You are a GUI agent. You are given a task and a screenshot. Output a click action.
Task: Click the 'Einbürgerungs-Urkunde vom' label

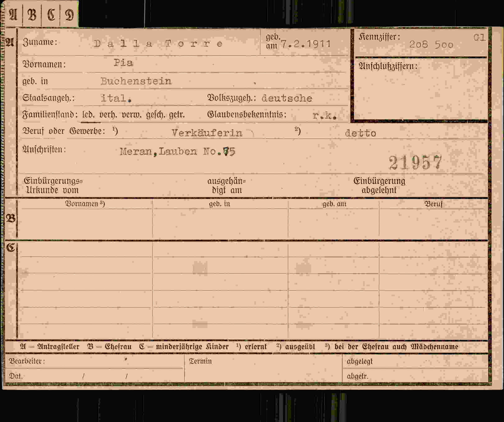pyautogui.click(x=53, y=185)
